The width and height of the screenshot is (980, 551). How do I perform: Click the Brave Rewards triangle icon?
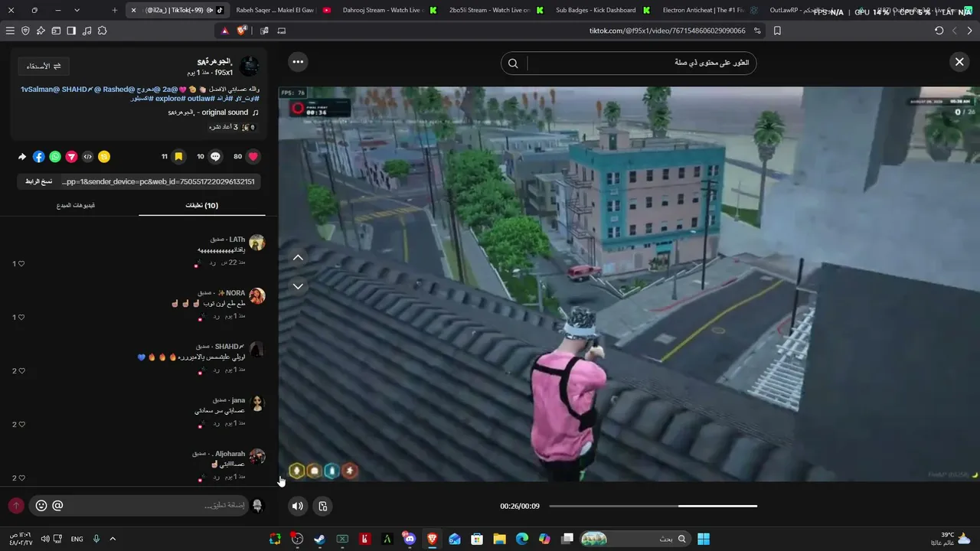(225, 31)
